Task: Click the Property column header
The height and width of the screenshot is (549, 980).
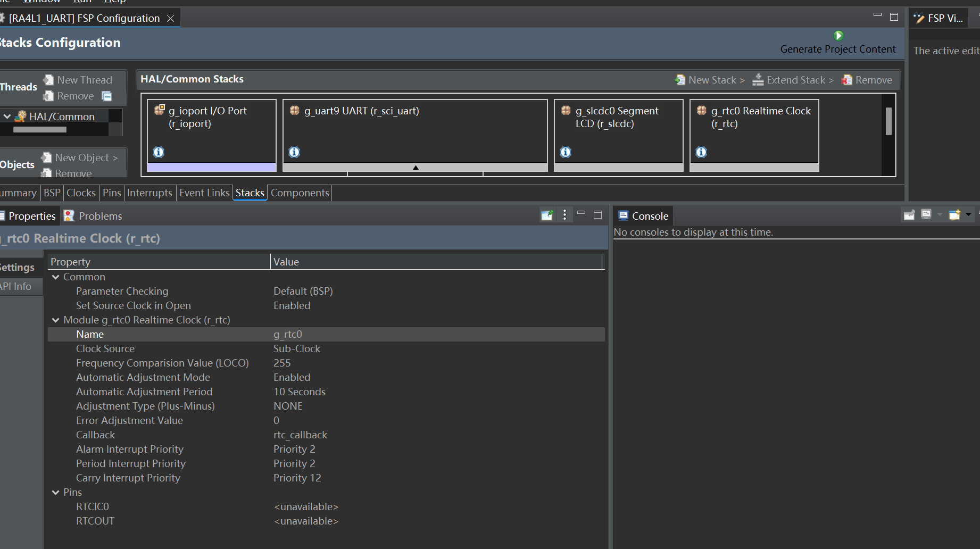Action: click(x=159, y=262)
